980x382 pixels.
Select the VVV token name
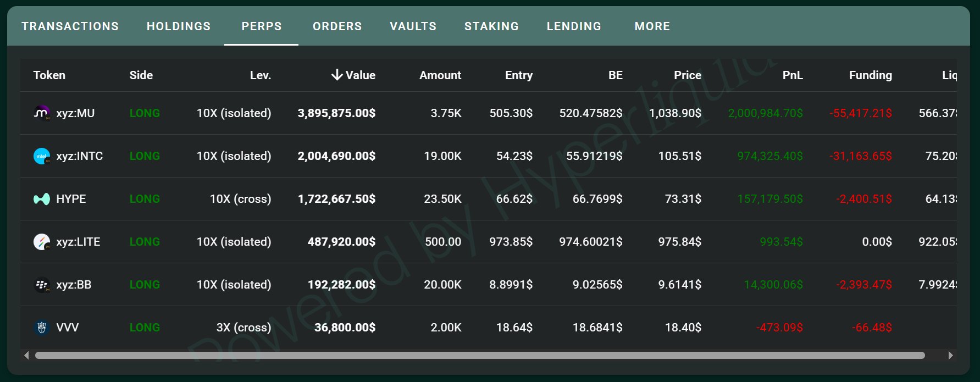pyautogui.click(x=68, y=328)
